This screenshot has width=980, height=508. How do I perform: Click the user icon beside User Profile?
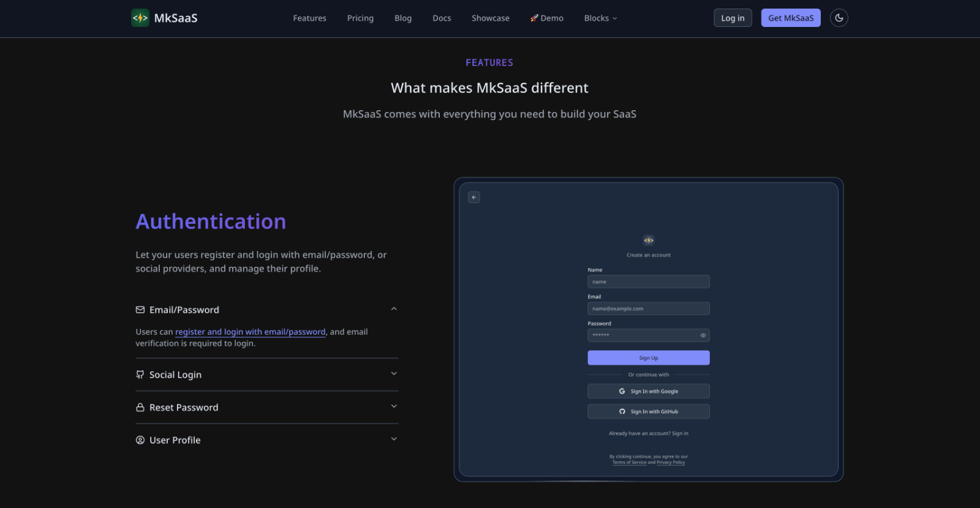tap(140, 440)
